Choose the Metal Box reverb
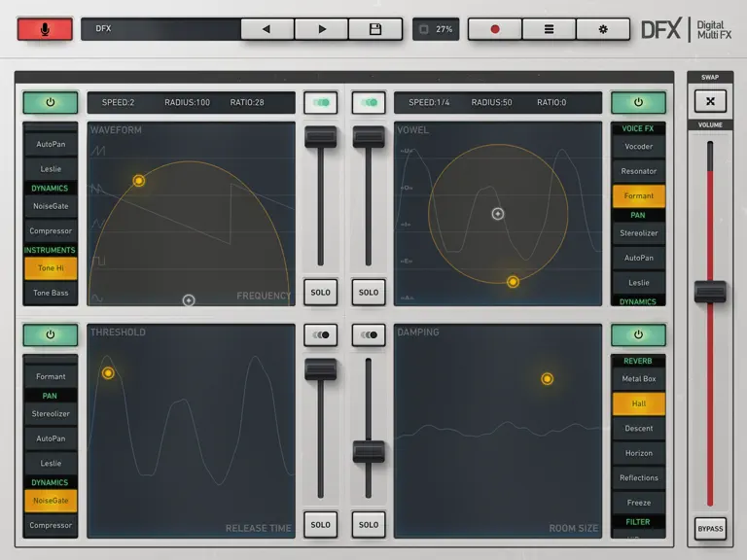Screen dimensions: 747x560 (638, 379)
